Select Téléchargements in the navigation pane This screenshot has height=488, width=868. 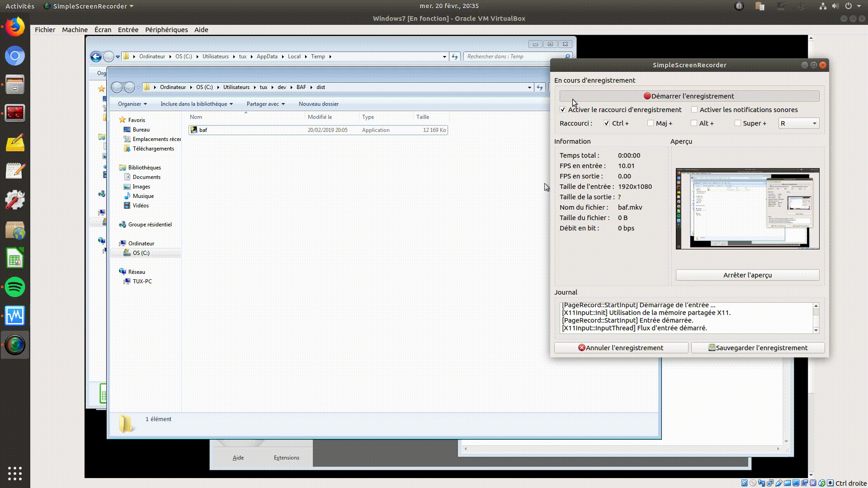(x=153, y=149)
